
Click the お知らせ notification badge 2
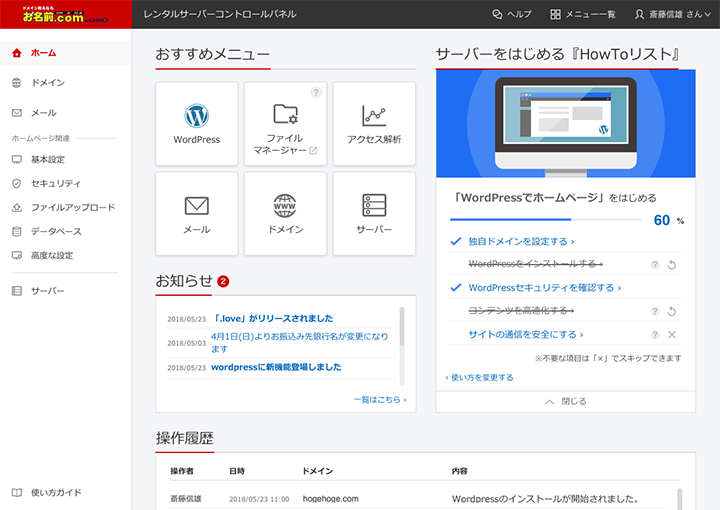click(223, 281)
